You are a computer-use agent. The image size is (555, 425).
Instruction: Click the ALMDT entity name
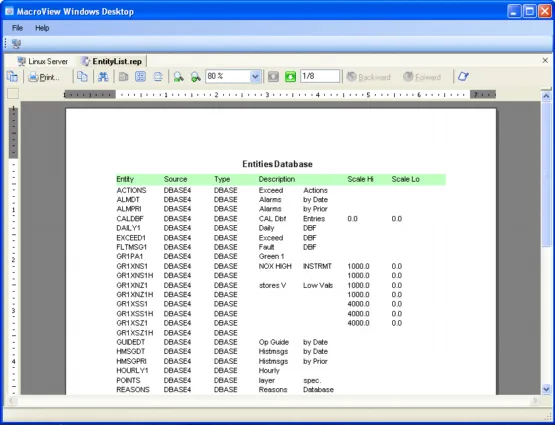(x=128, y=200)
